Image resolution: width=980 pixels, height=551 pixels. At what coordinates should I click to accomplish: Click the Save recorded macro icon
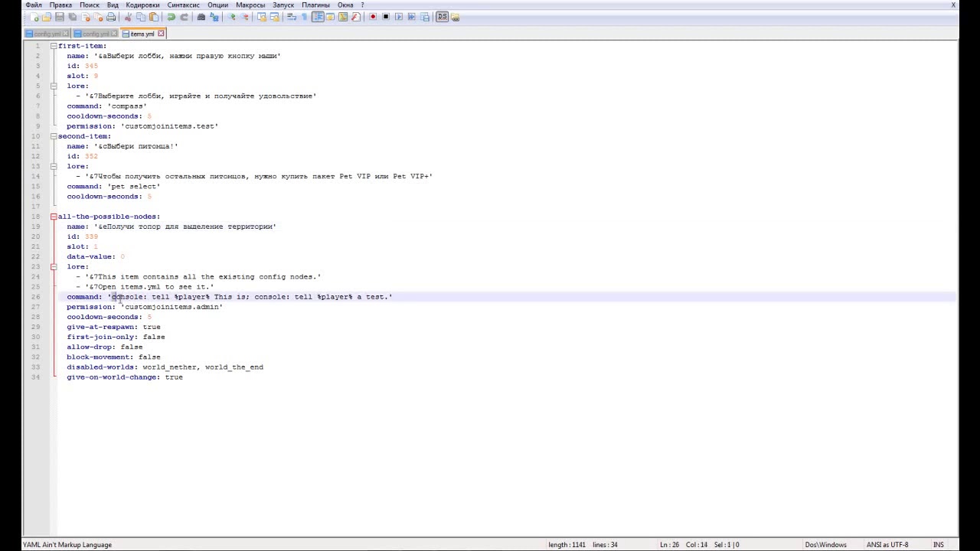pyautogui.click(x=424, y=17)
